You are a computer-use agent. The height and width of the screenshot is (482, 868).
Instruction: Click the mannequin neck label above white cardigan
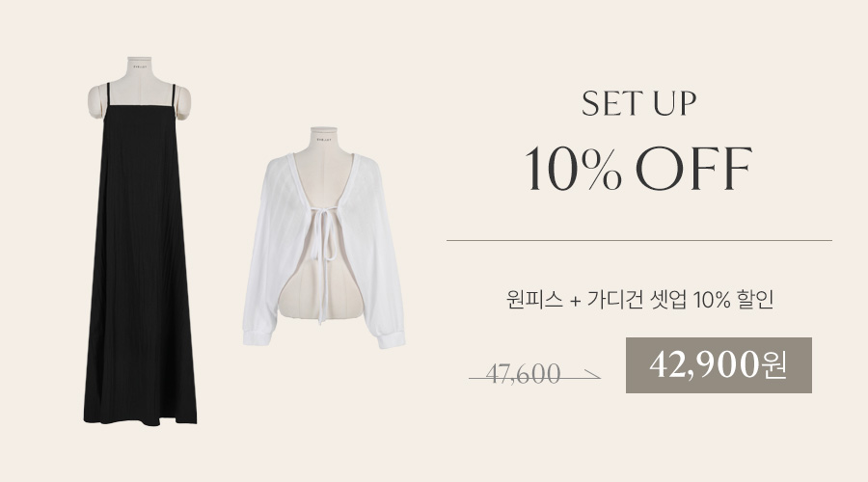tap(324, 139)
